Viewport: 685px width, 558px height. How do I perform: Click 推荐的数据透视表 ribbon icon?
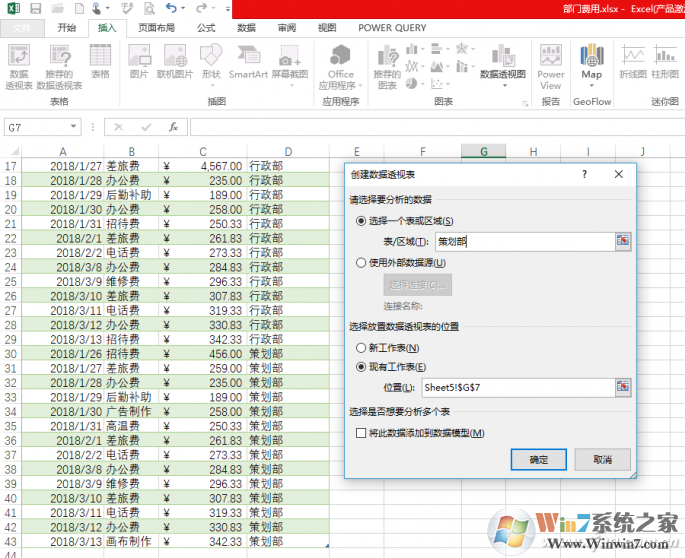tap(60, 62)
